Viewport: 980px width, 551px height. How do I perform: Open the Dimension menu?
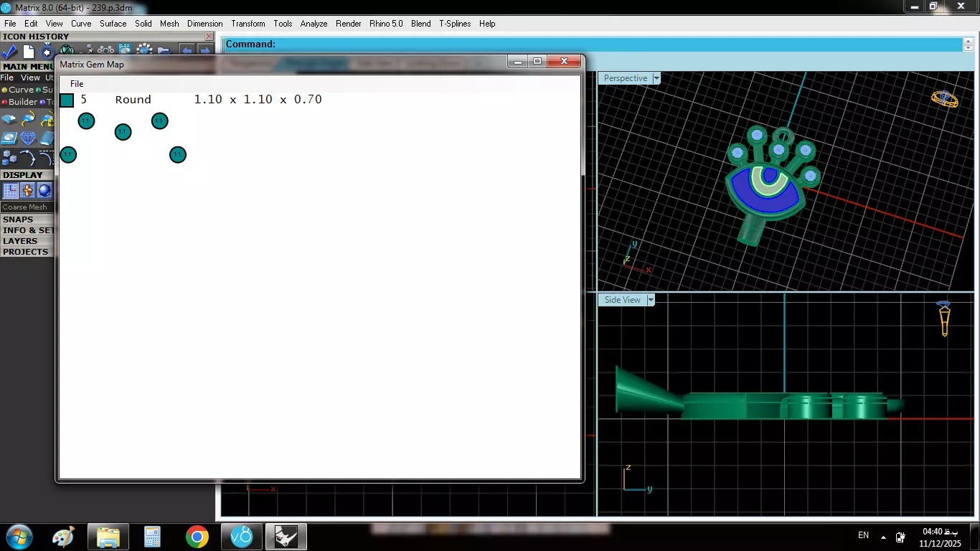(205, 24)
